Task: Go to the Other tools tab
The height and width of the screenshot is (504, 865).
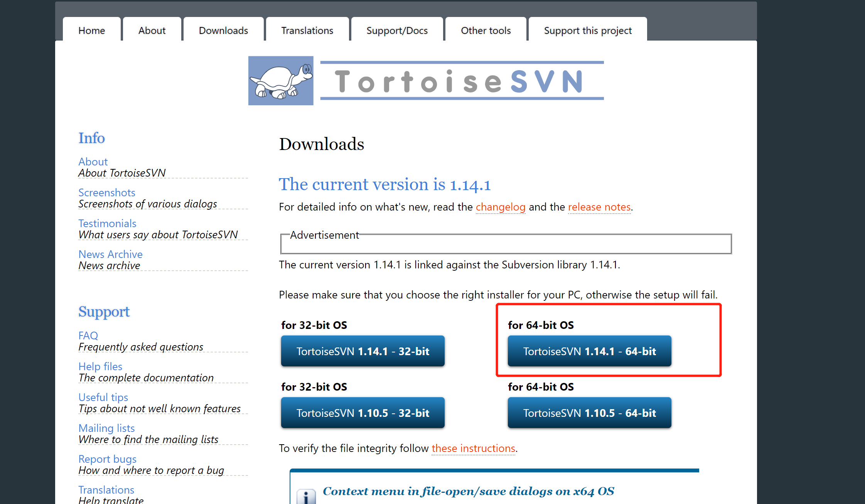Action: coord(486,30)
